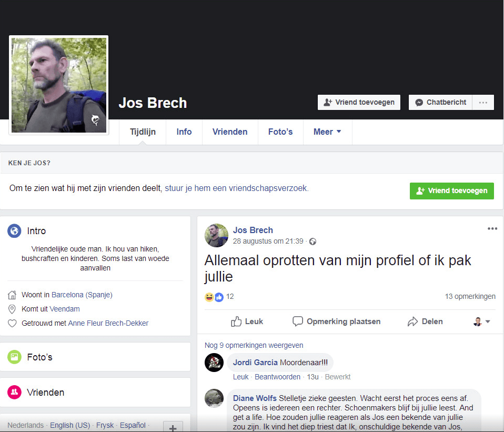Toggle Leuk (like) on the post
504x432 pixels.
[x=247, y=322]
